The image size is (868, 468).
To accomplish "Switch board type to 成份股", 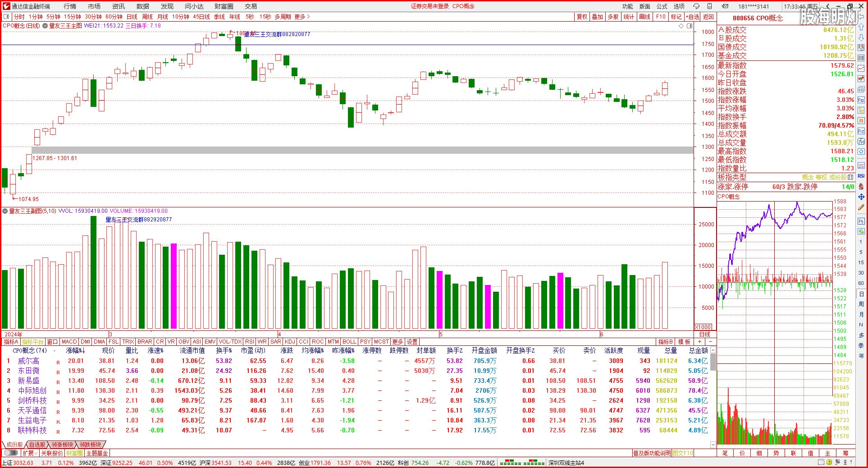I will pos(837,177).
